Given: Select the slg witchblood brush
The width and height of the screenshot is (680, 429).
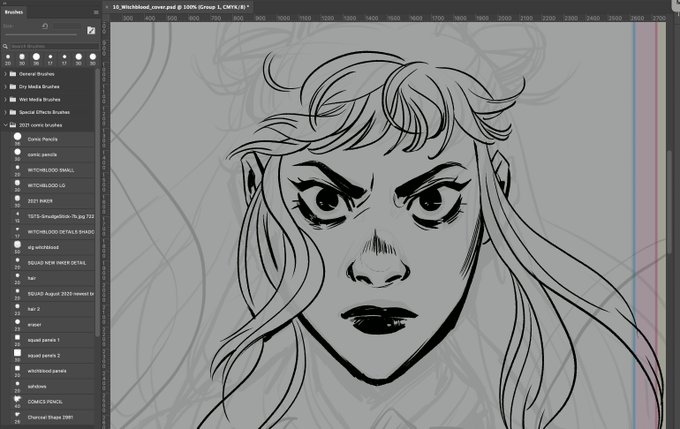Looking at the screenshot, I should click(x=51, y=247).
